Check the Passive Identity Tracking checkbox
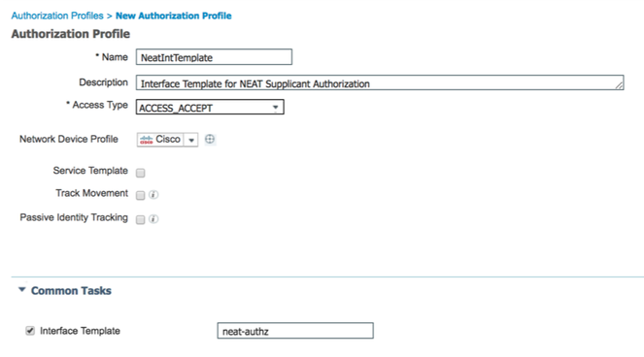 [x=141, y=219]
